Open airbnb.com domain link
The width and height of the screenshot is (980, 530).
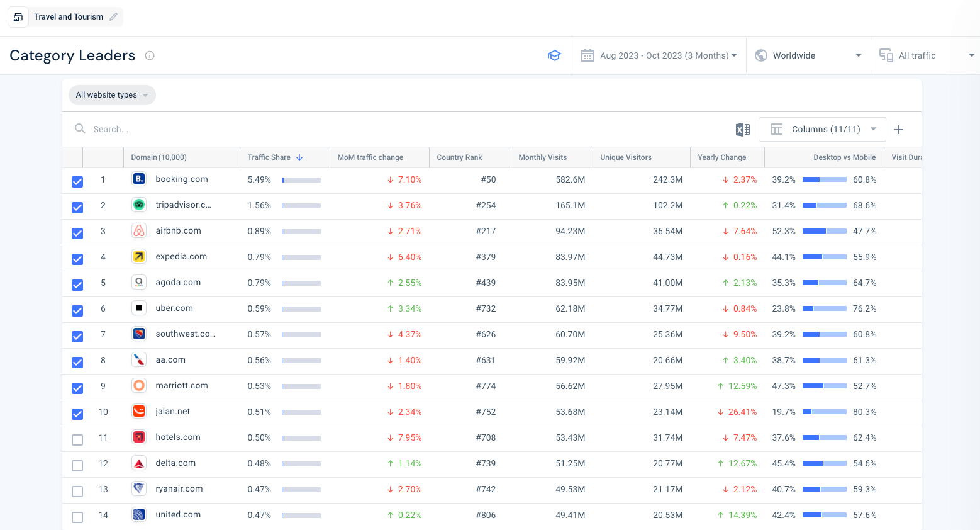click(x=179, y=231)
